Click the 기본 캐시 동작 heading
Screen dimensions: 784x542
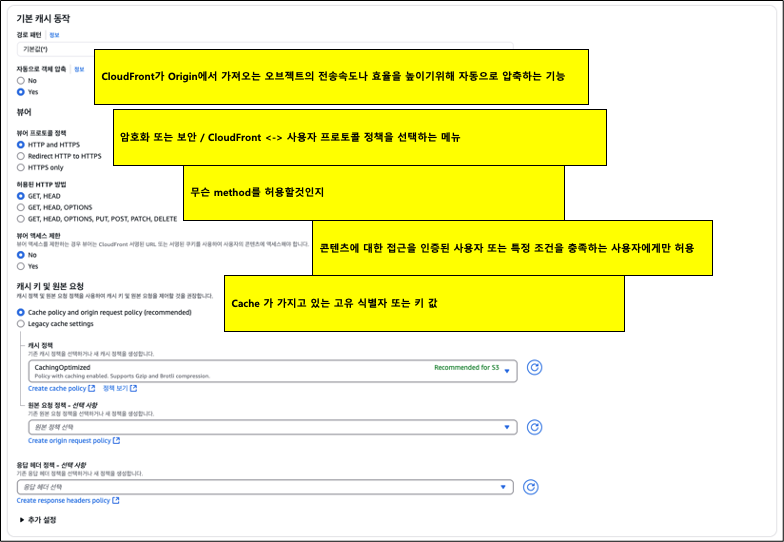click(43, 18)
